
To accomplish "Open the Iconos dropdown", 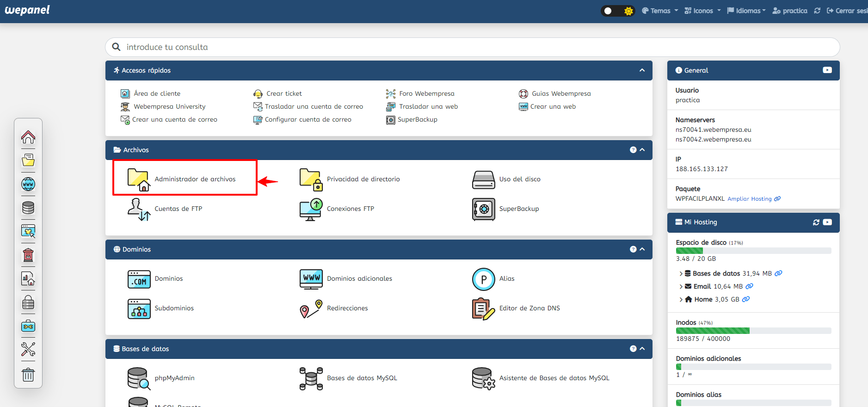I will 702,11.
